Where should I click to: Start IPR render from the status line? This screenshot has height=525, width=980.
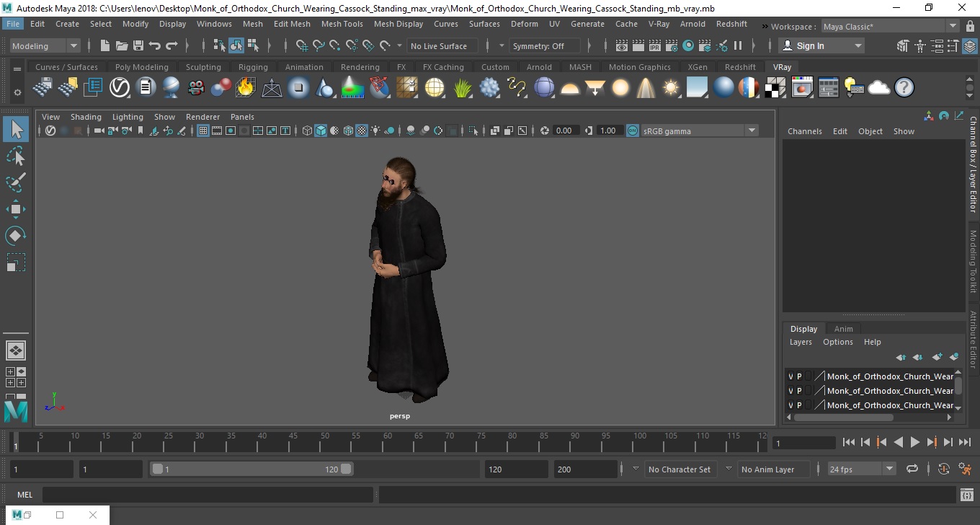(x=655, y=45)
